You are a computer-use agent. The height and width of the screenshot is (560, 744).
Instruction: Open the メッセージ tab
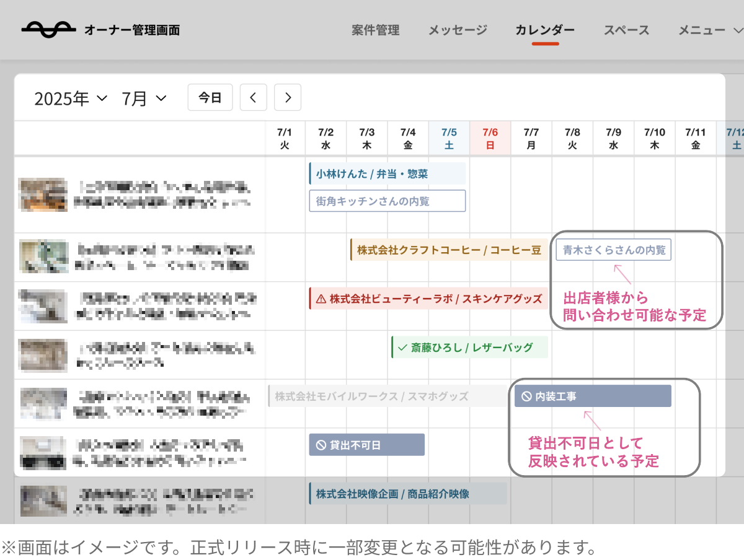coord(458,30)
